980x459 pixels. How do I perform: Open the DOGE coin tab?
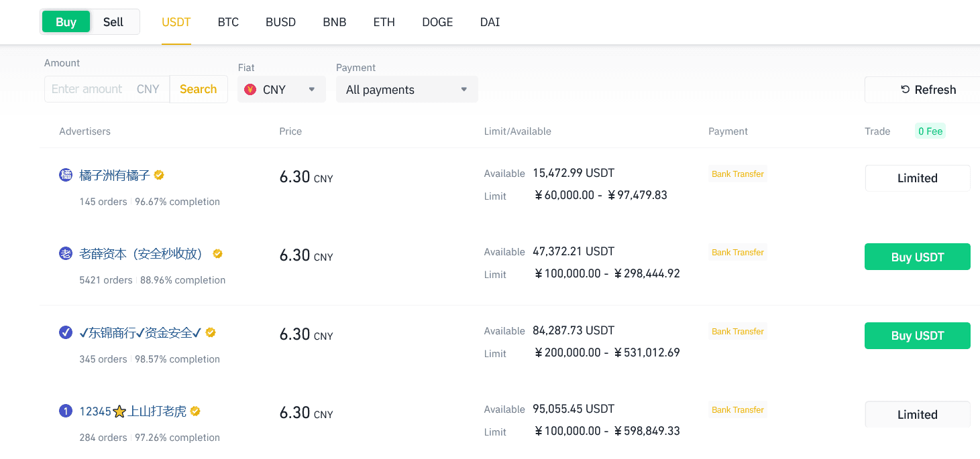tap(437, 22)
